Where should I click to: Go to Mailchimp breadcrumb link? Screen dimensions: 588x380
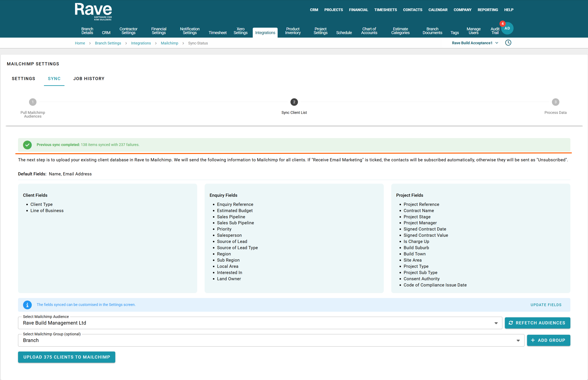(169, 43)
